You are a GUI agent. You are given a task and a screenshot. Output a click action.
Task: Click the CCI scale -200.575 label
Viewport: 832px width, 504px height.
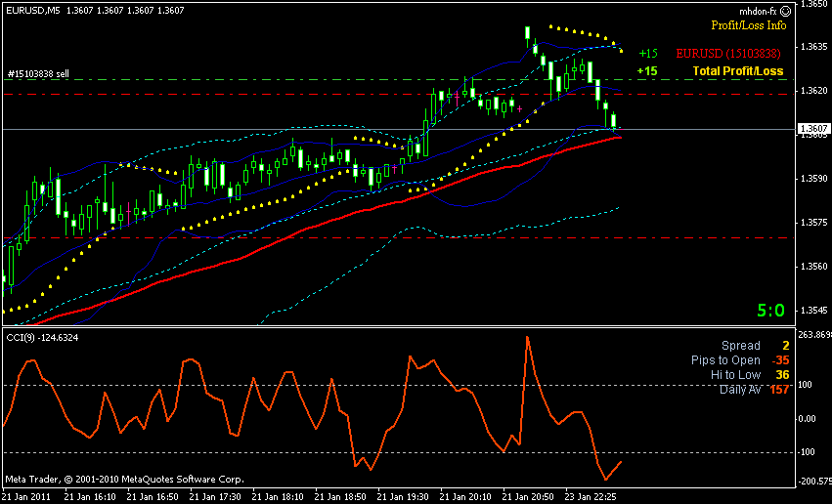tap(814, 482)
